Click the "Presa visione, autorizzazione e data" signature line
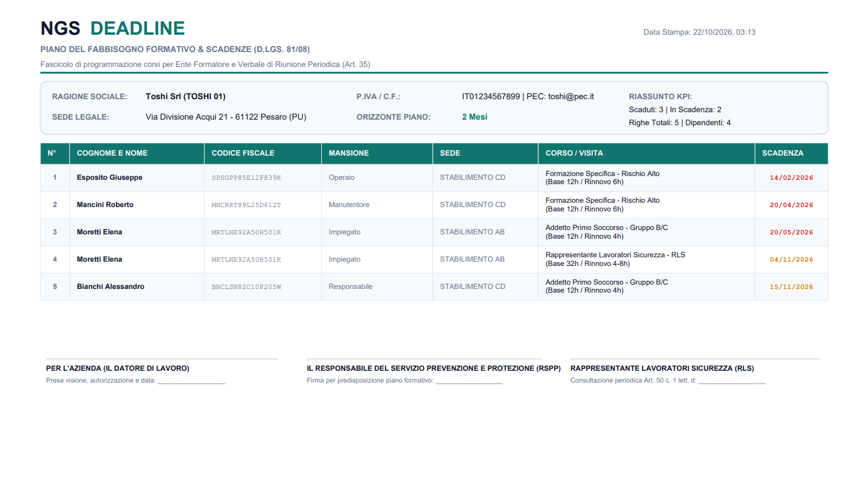Viewport: 868px width, 501px height. click(135, 380)
